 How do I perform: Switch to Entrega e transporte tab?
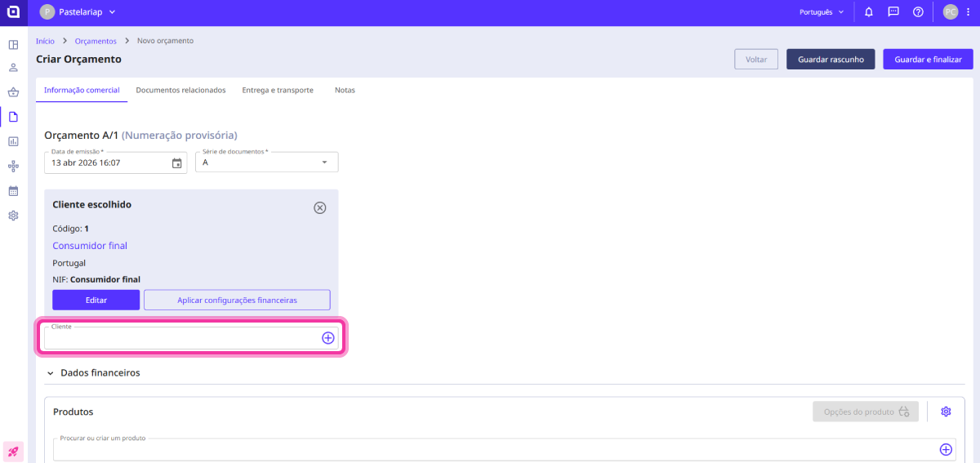(278, 91)
